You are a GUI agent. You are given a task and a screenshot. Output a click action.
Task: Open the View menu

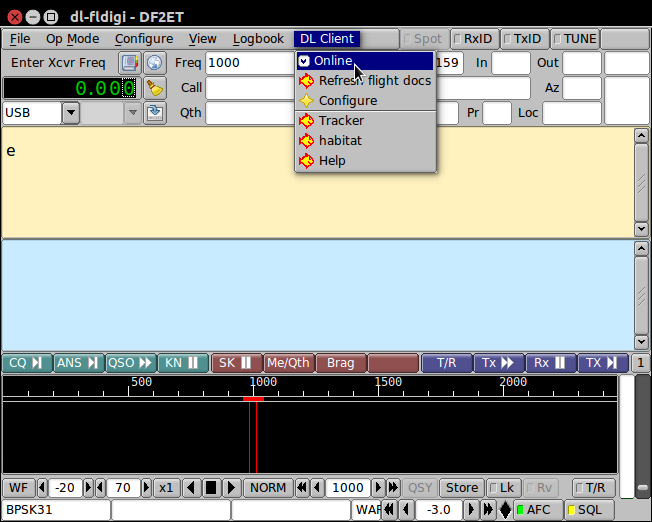tap(203, 39)
